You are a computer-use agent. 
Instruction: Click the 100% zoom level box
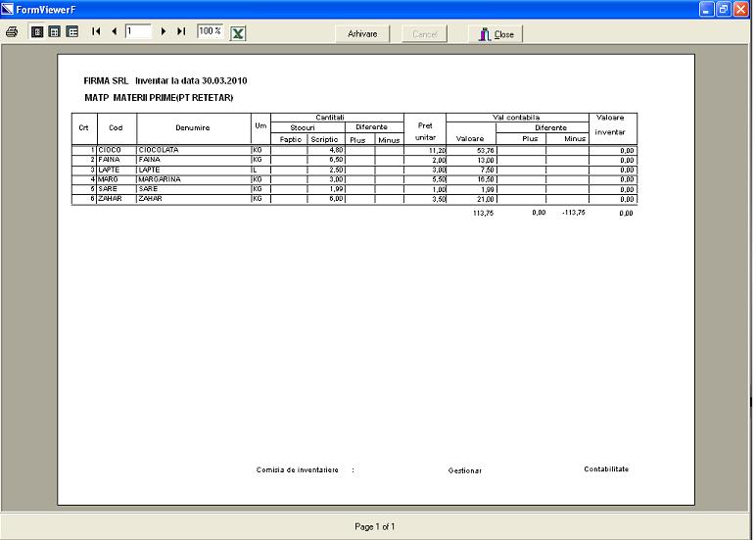click(210, 32)
